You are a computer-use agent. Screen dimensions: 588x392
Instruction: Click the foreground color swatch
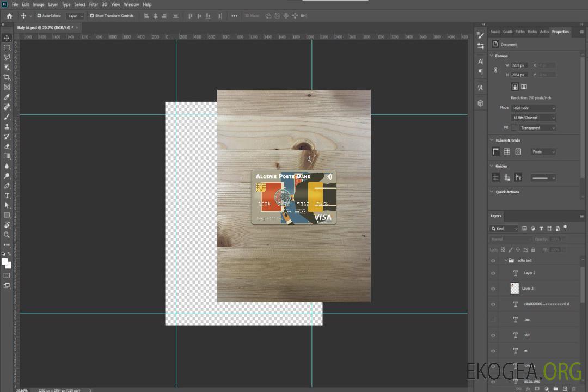5,261
